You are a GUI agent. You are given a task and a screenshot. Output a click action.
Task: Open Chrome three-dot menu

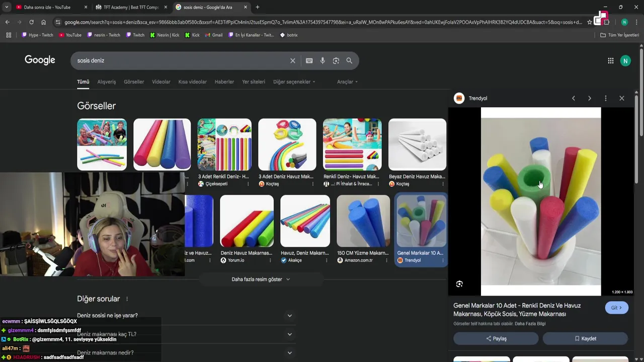click(x=636, y=22)
